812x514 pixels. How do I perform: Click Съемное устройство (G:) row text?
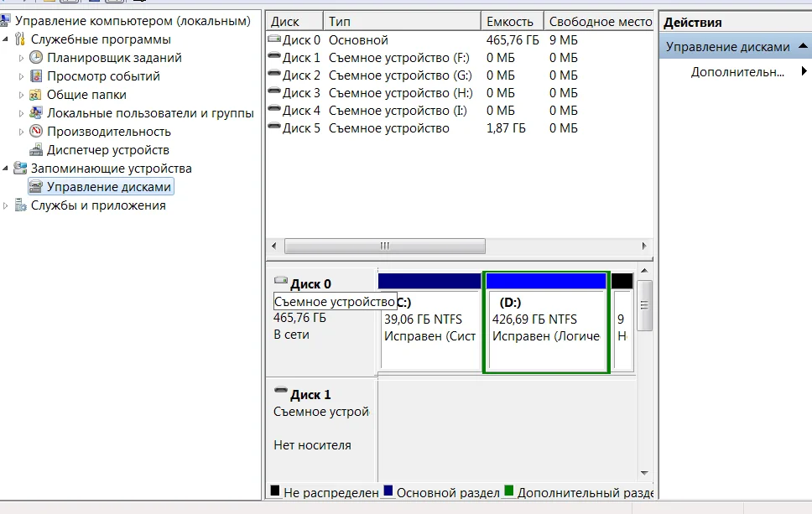(x=400, y=75)
